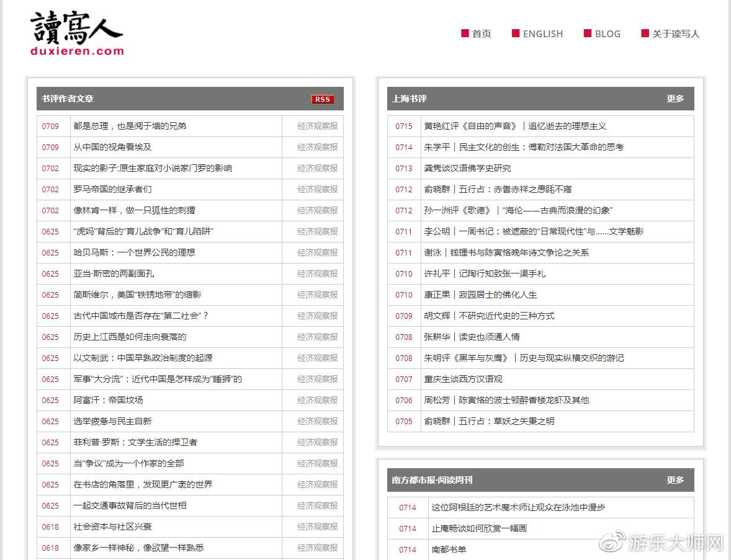Open 康正果｜寂园居士的佛化人生
Viewport: 731px width, 560px height.
[x=480, y=295]
